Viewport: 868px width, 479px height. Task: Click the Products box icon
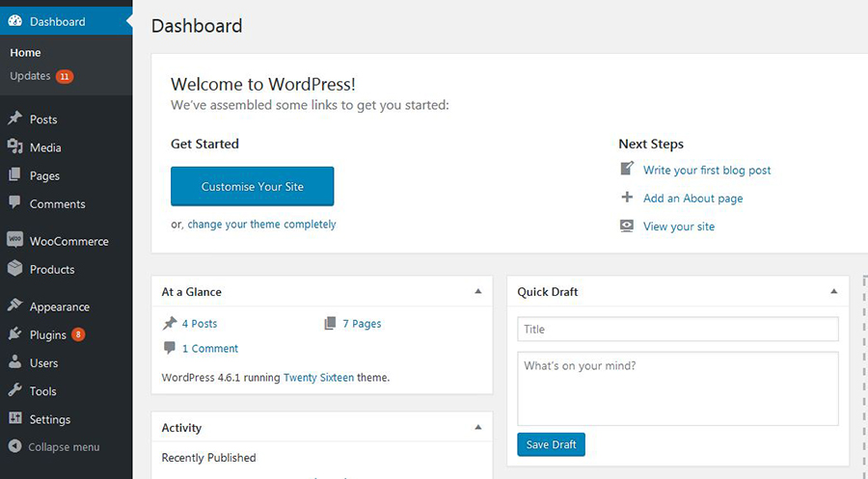[14, 268]
